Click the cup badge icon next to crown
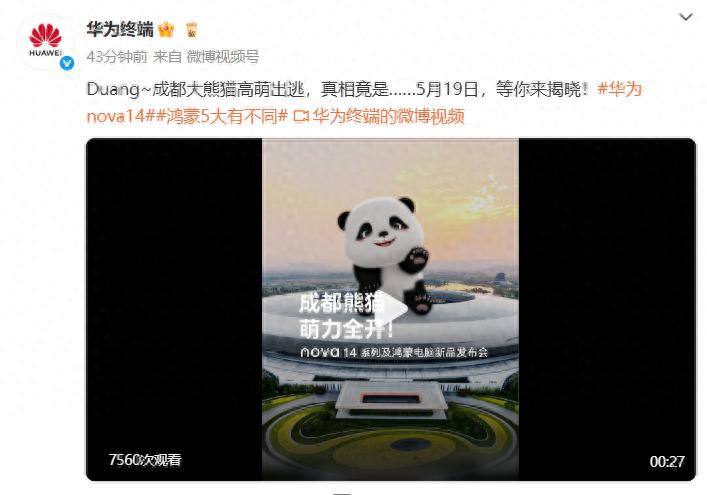 point(192,30)
